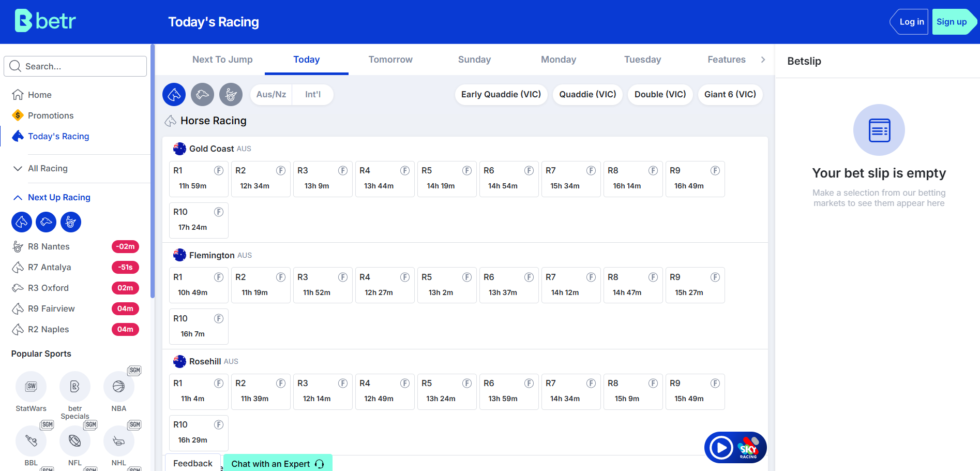Open Sky Racing video player
Image resolution: width=980 pixels, height=471 pixels.
tap(735, 447)
